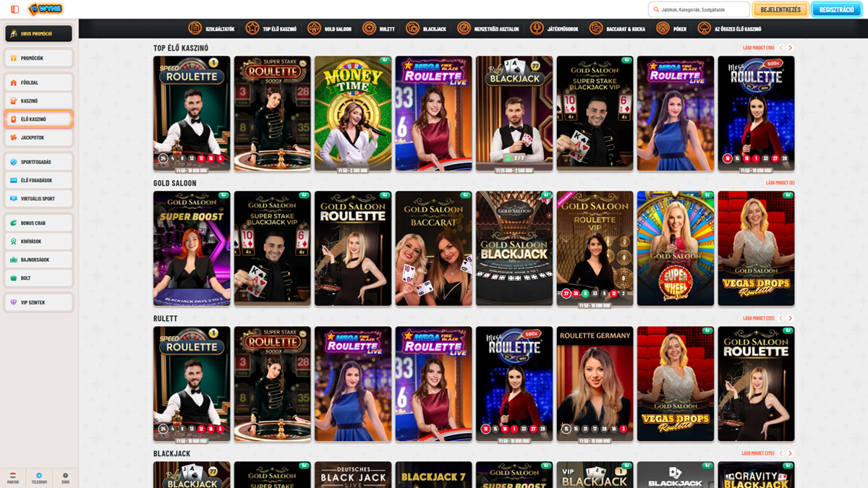Select the Póker category tab
The image size is (868, 488).
[671, 29]
